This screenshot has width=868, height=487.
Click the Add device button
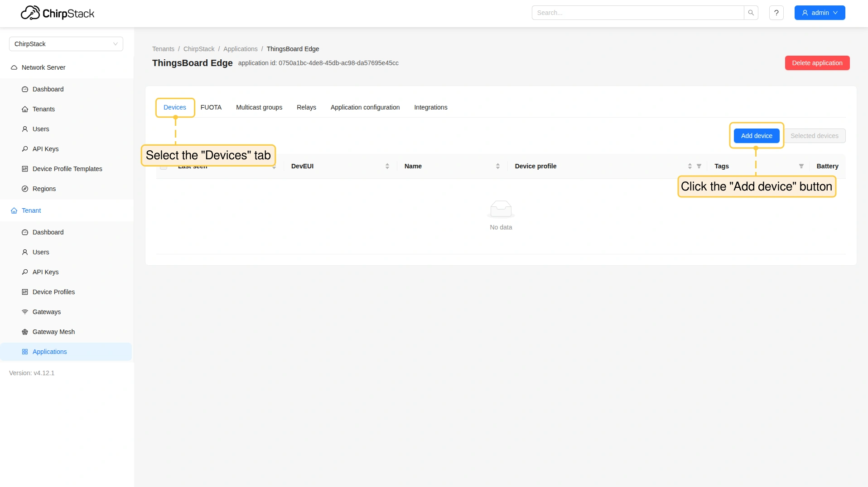pyautogui.click(x=757, y=136)
